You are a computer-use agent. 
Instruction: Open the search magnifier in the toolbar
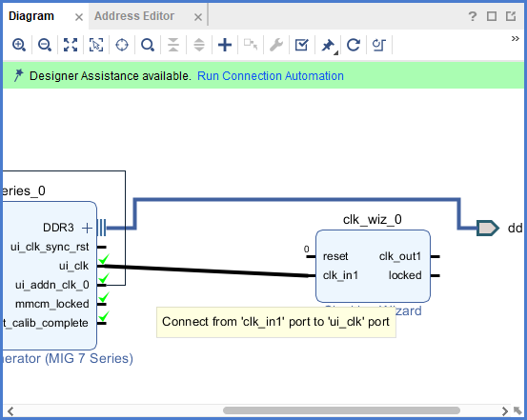148,45
